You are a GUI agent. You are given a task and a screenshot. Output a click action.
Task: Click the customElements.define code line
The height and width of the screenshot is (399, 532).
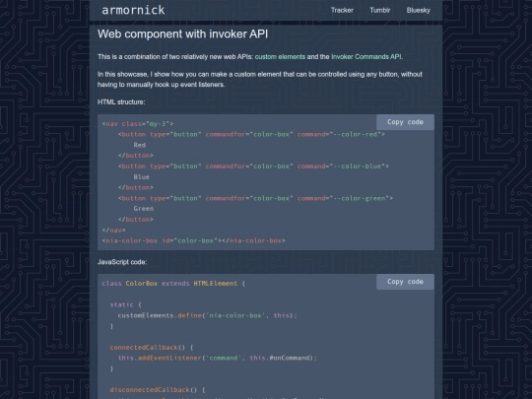click(x=207, y=315)
